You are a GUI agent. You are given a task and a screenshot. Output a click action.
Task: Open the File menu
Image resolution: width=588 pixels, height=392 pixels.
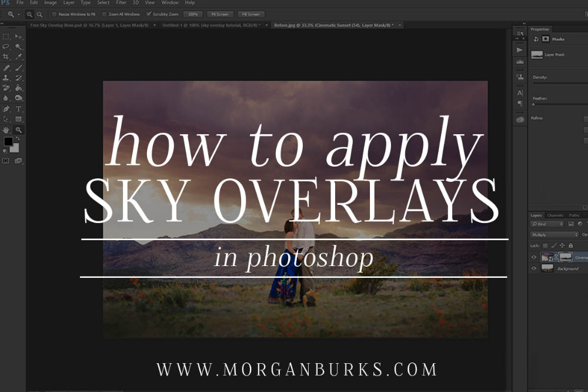[x=20, y=2]
